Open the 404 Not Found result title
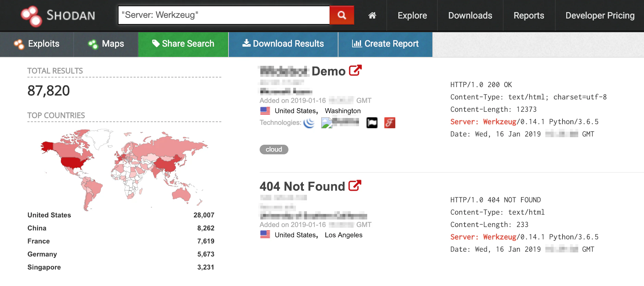The height and width of the screenshot is (286, 644). pyautogui.click(x=302, y=186)
